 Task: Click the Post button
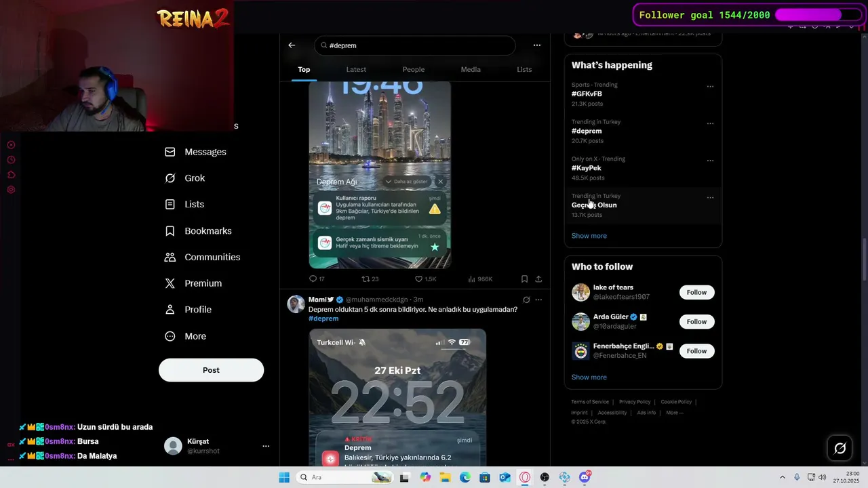point(211,370)
